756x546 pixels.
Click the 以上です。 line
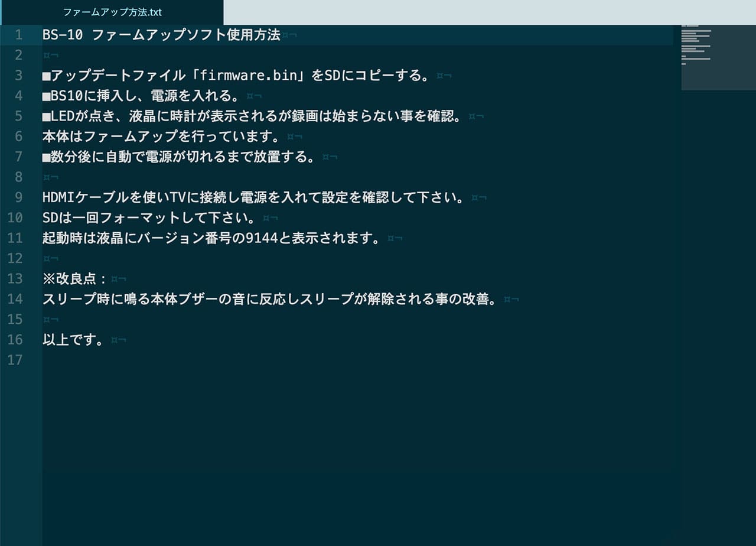73,340
